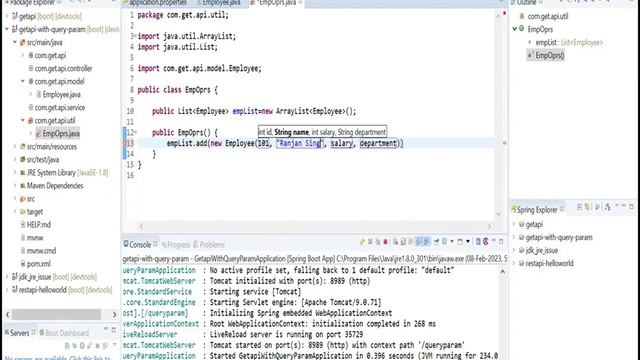Viewport: 640px width, 360px height.
Task: Click the Clear Console icon
Action: (395, 242)
